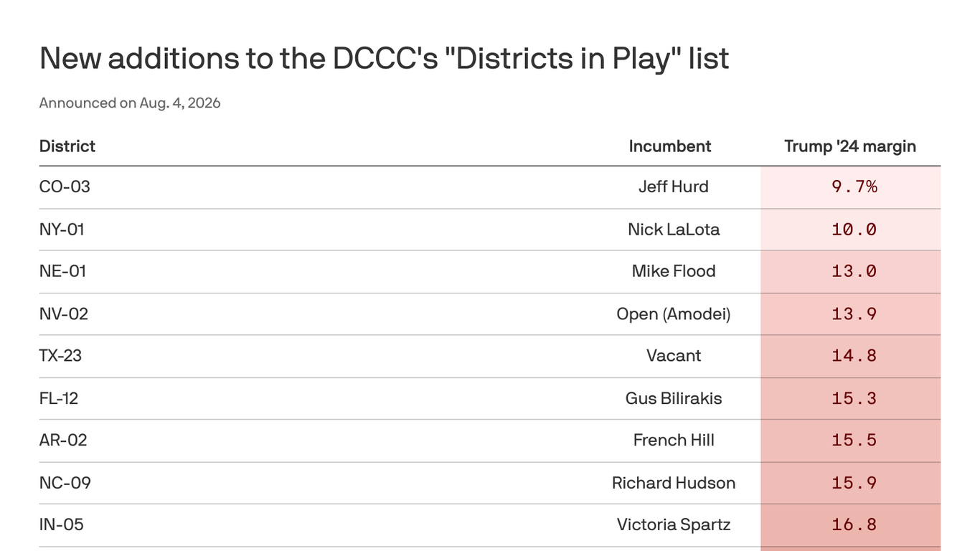Click Open (Amodei) incumbent cell

click(x=674, y=314)
